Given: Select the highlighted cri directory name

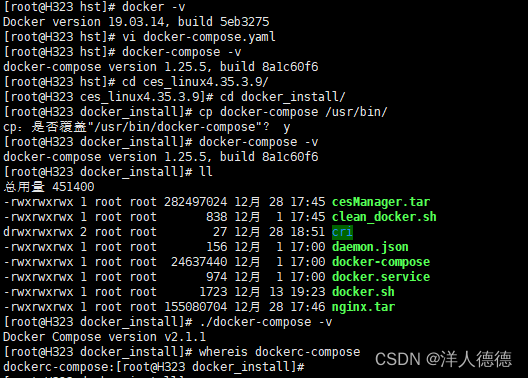Looking at the screenshot, I should click(x=342, y=232).
